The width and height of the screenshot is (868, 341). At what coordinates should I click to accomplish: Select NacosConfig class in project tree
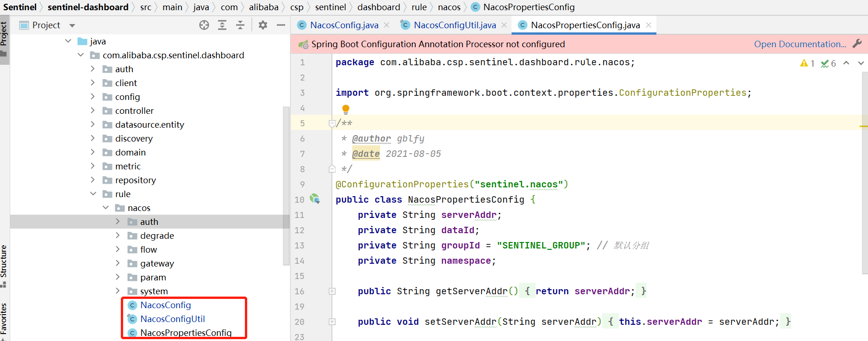point(165,305)
